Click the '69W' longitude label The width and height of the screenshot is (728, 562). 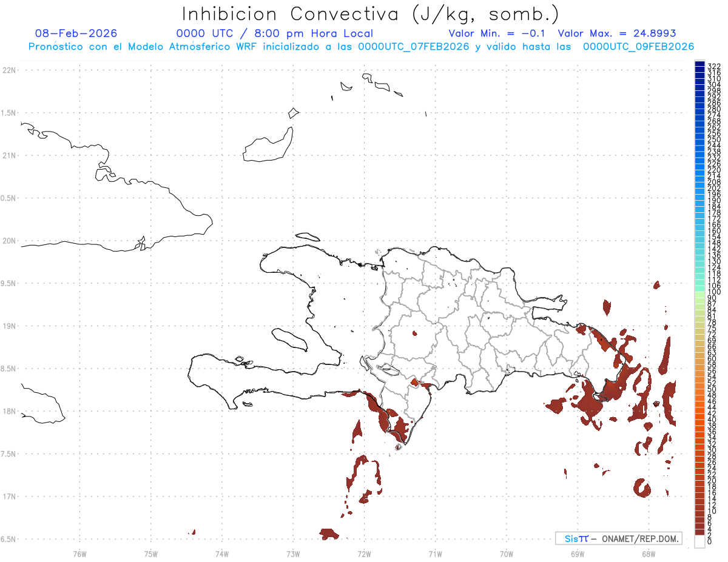click(x=578, y=554)
